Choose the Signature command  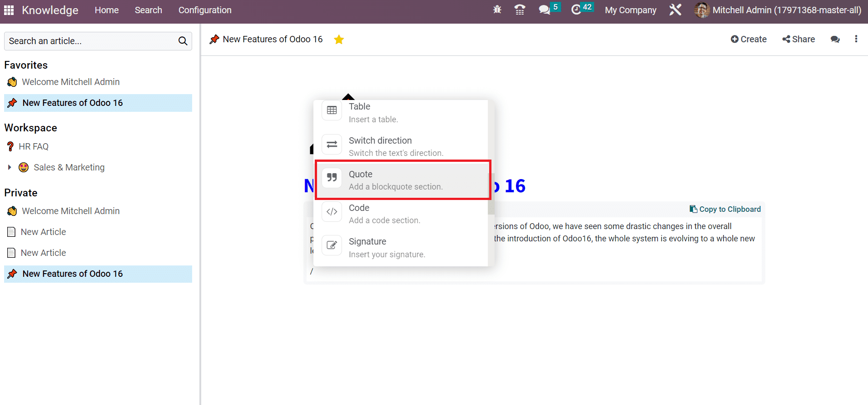coord(401,247)
